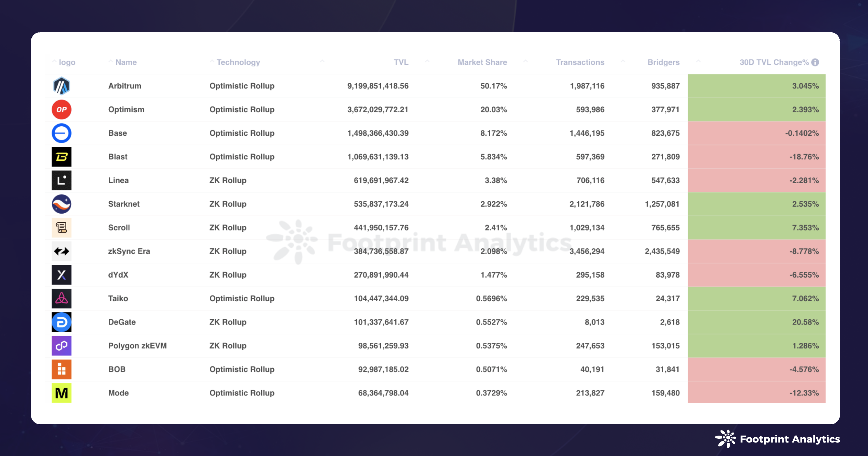Viewport: 868px width, 456px height.
Task: Sort by Market Share column header
Action: 482,62
